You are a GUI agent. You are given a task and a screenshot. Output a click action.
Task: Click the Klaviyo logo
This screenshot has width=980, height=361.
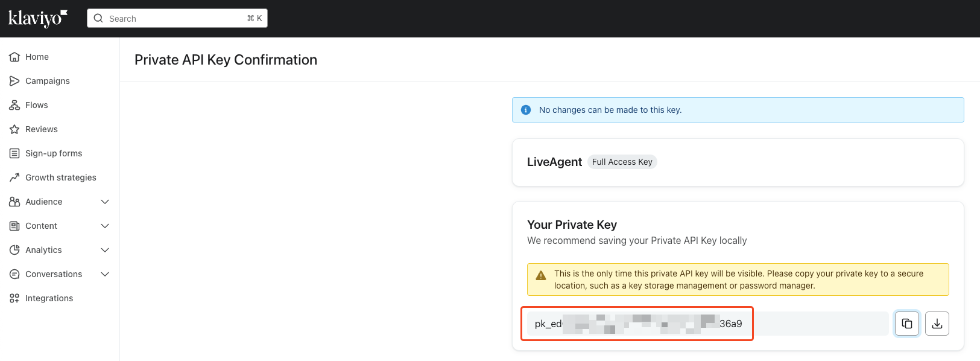[x=37, y=18]
